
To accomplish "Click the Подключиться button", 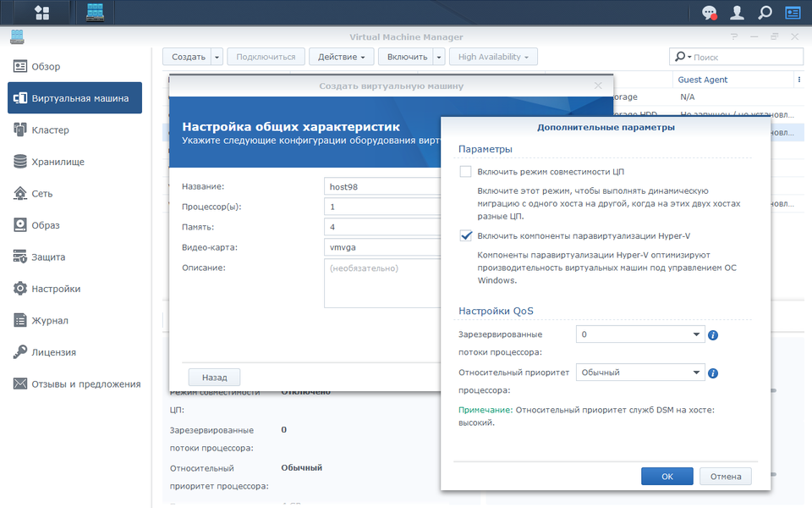I will [266, 57].
